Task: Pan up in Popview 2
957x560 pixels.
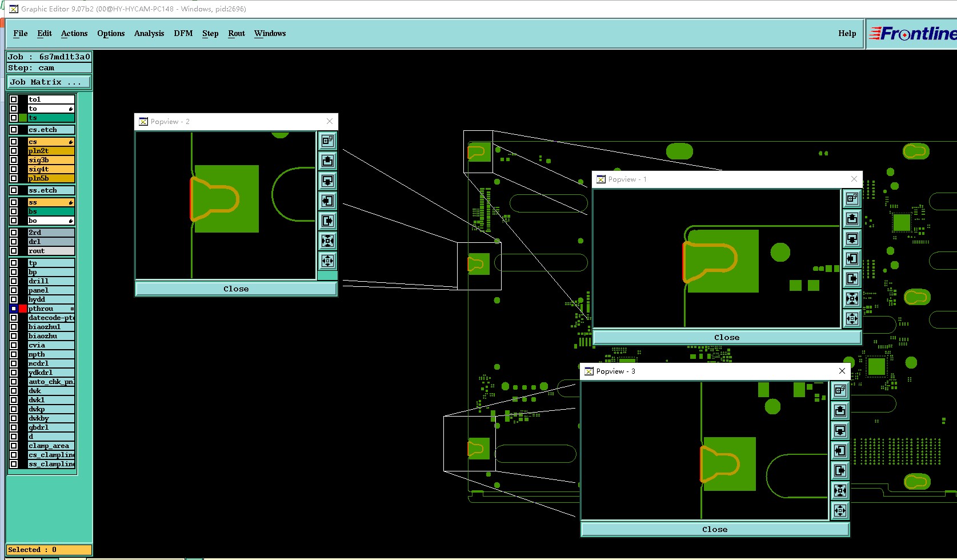Action: pyautogui.click(x=328, y=161)
